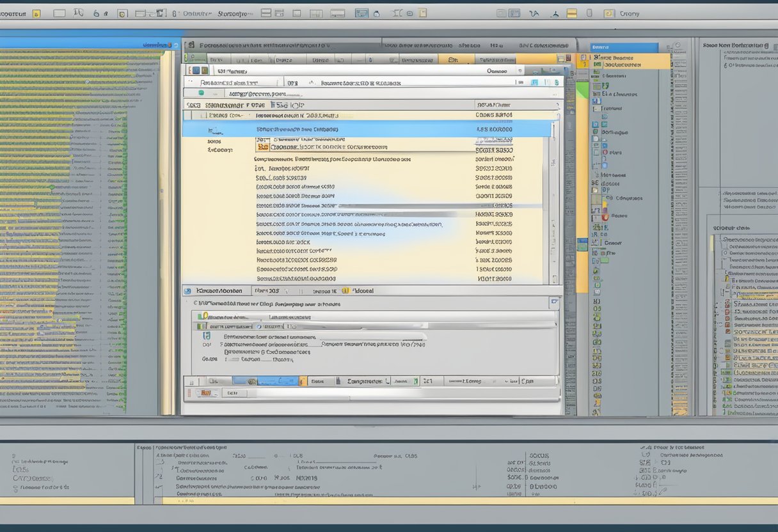Screen dimensions: 778x532
Task: Click the blue monitor icon in top toolbar
Action: coord(361,13)
